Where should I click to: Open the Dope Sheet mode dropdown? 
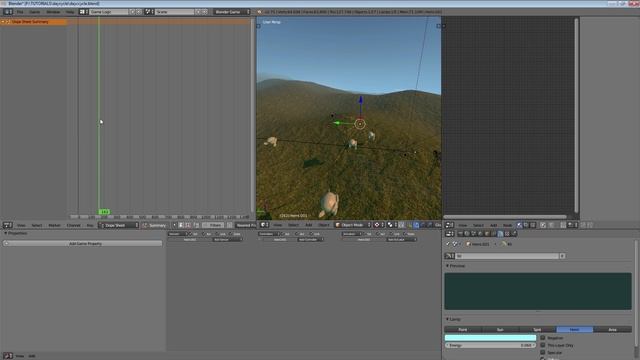click(x=118, y=225)
